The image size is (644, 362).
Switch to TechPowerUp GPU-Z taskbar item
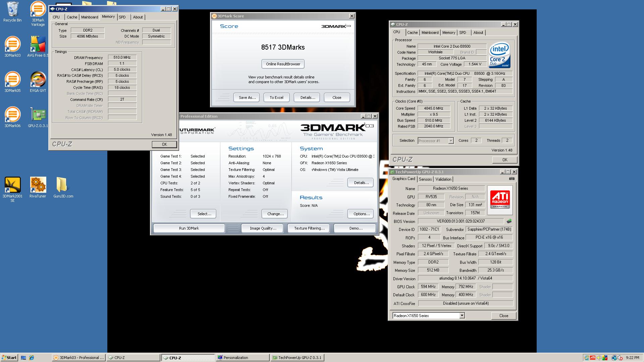tap(297, 358)
